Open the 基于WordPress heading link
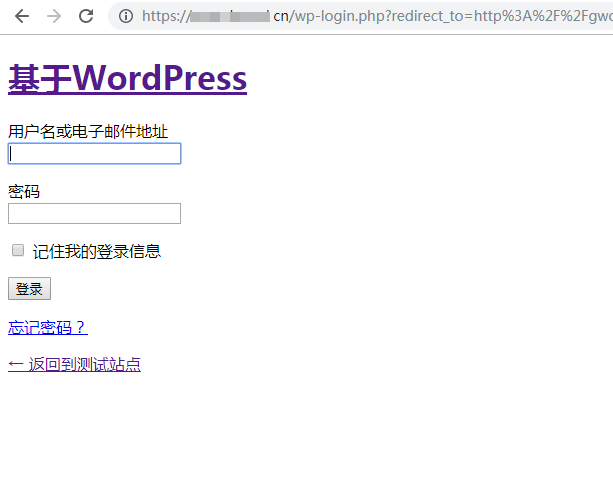Image resolution: width=613 pixels, height=488 pixels. tap(127, 78)
